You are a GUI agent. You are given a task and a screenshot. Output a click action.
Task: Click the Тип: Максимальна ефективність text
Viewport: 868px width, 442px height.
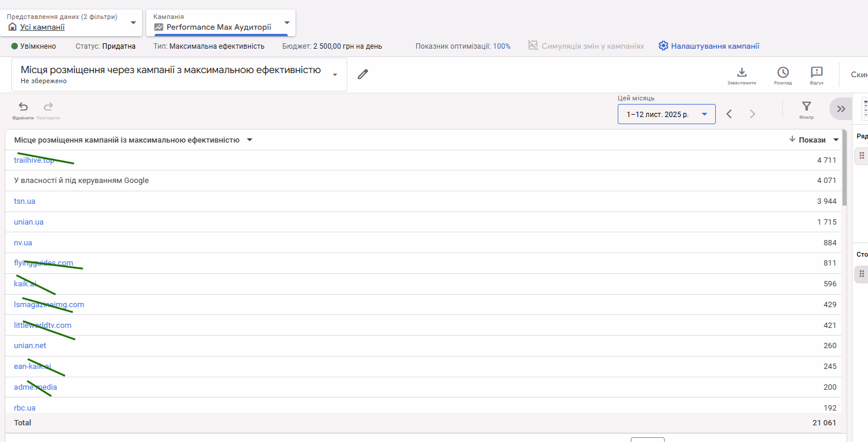pyautogui.click(x=209, y=46)
